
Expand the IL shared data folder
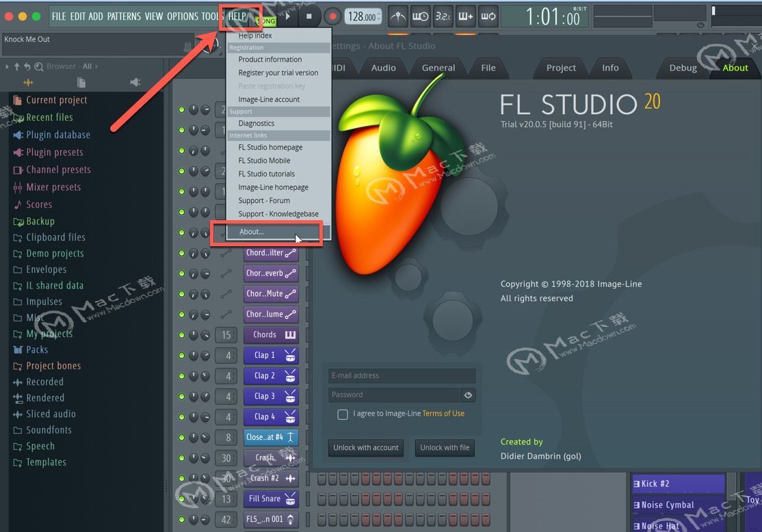tap(49, 286)
